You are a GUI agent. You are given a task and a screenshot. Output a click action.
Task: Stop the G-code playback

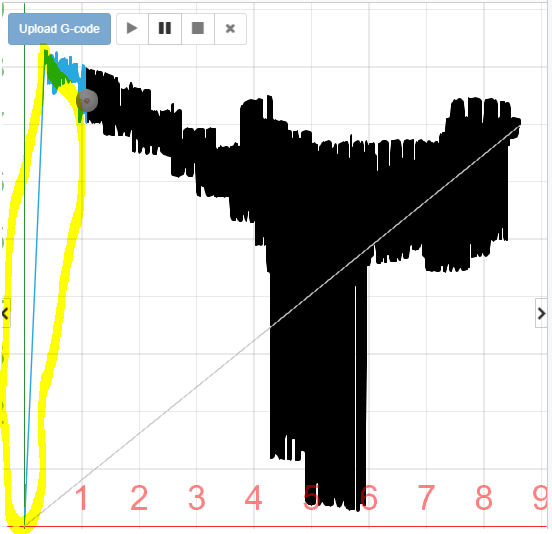[198, 29]
